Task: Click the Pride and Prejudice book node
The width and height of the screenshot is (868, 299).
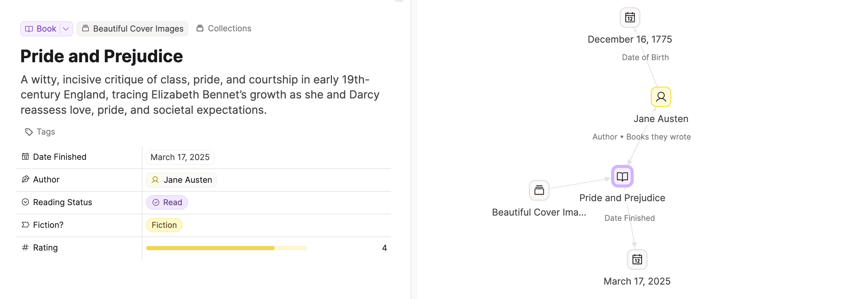Action: pos(622,176)
